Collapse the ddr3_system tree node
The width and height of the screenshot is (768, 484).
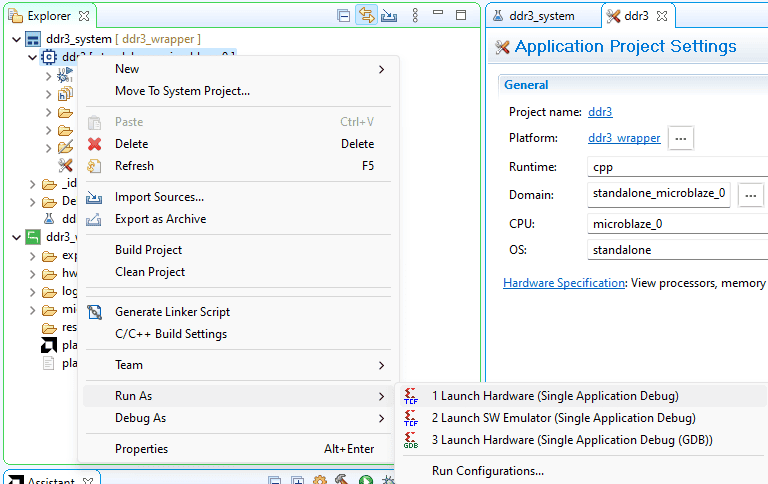coord(17,39)
